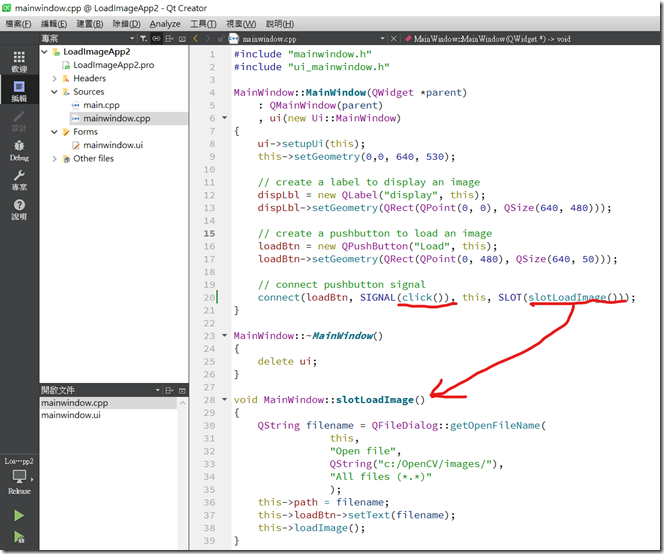Select mainwindow.ui in open documents list
Viewport: 664px width, 554px height.
pos(70,415)
